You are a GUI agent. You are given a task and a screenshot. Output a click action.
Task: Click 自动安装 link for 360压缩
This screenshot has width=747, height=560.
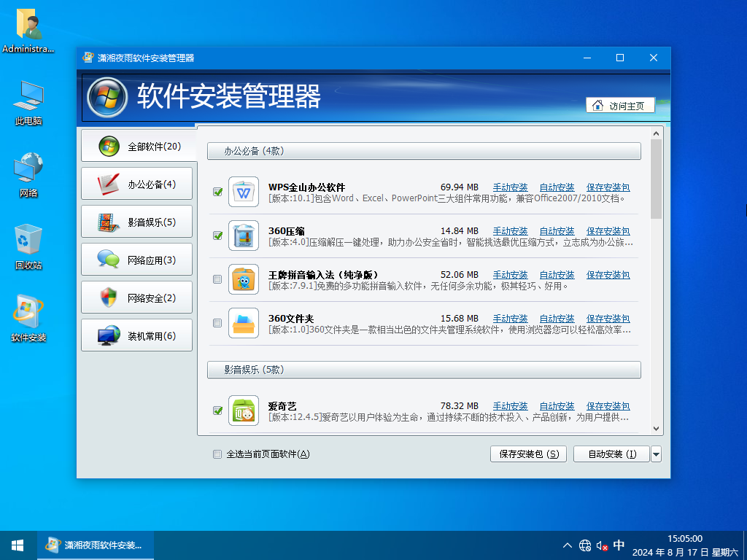[557, 231]
